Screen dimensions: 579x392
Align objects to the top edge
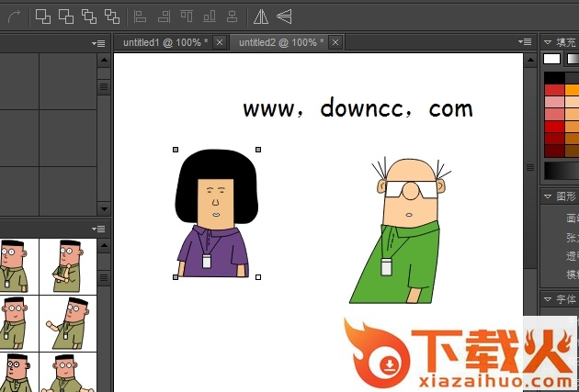(187, 16)
